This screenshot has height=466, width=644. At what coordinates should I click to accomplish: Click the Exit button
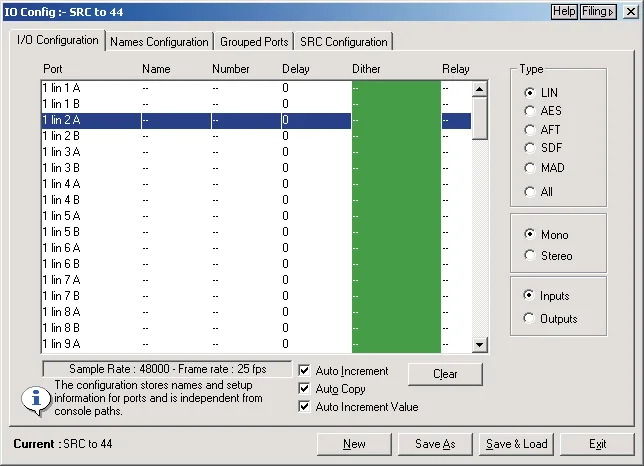tap(597, 444)
